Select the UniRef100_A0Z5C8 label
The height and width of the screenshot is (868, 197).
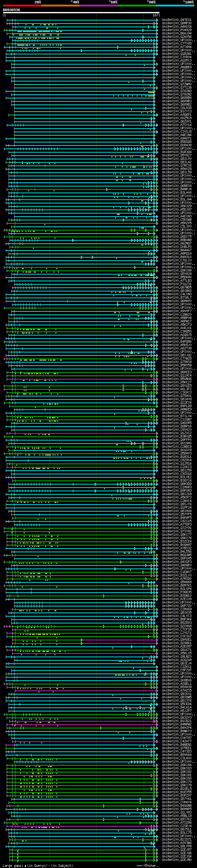point(176,118)
